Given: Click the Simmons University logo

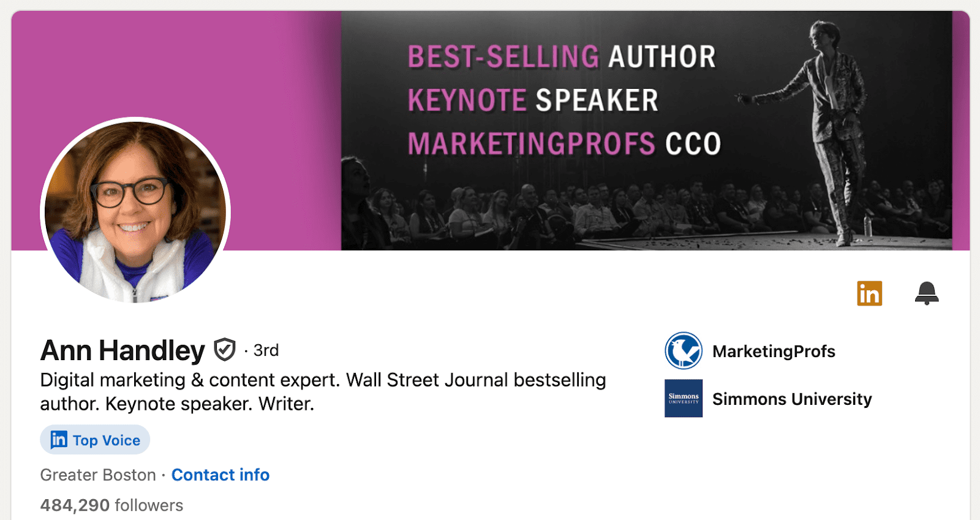Looking at the screenshot, I should pos(684,398).
